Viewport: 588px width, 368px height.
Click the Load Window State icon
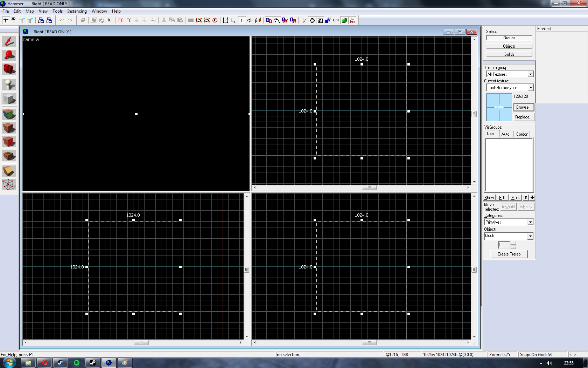(x=41, y=20)
